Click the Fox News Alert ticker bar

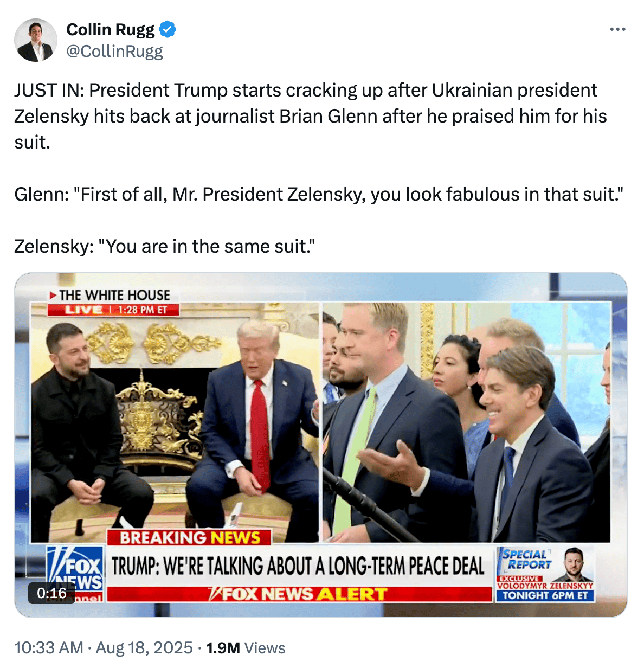point(299,595)
